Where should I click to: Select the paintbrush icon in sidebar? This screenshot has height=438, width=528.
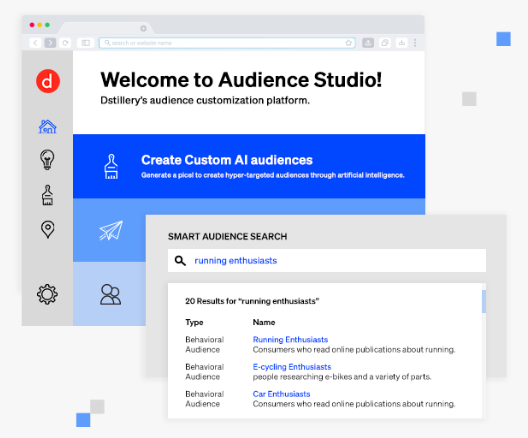(47, 195)
